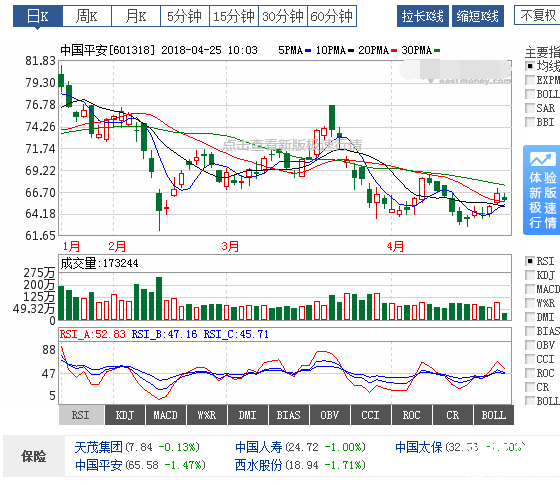This screenshot has width=560, height=485.
Task: Toggle the RSI checkbox in side list
Action: tap(530, 261)
